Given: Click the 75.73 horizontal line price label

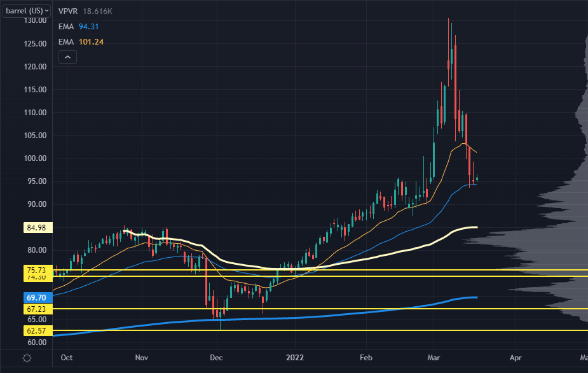Looking at the screenshot, I should coord(38,270).
